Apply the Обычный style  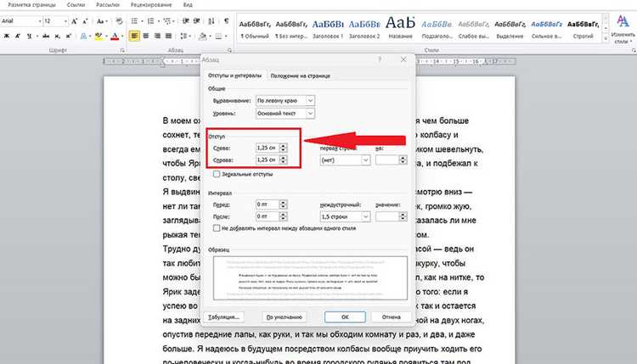click(255, 28)
